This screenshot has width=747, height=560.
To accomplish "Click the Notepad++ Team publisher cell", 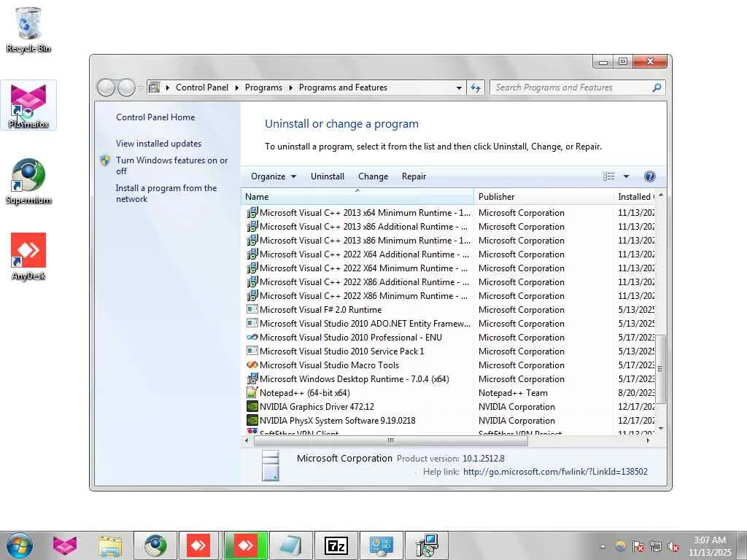I will pos(513,393).
